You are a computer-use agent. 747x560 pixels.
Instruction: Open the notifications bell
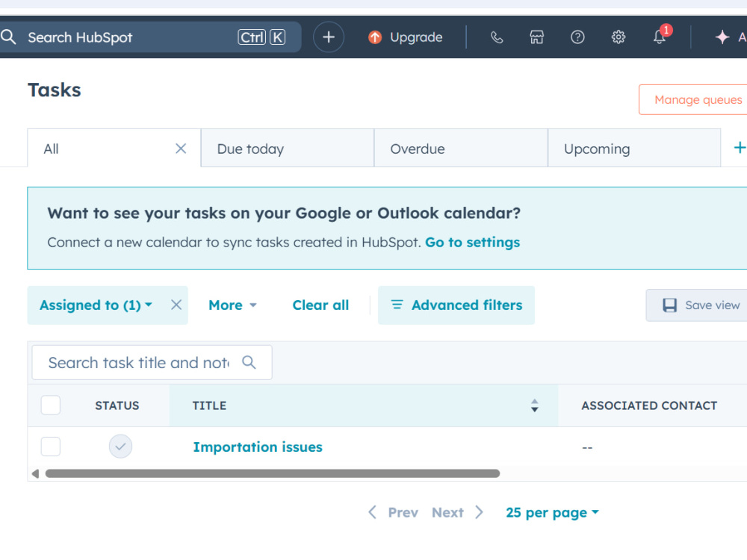(x=660, y=36)
